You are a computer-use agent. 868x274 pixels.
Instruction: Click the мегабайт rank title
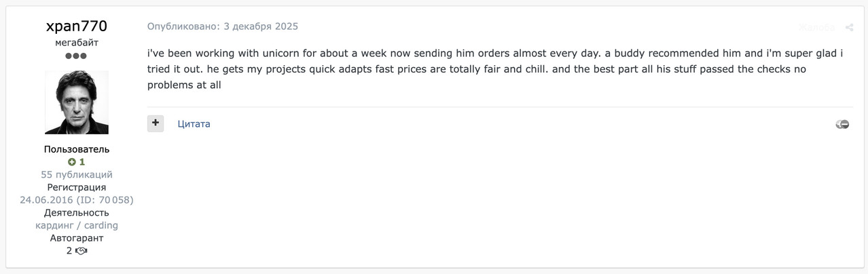click(x=76, y=42)
